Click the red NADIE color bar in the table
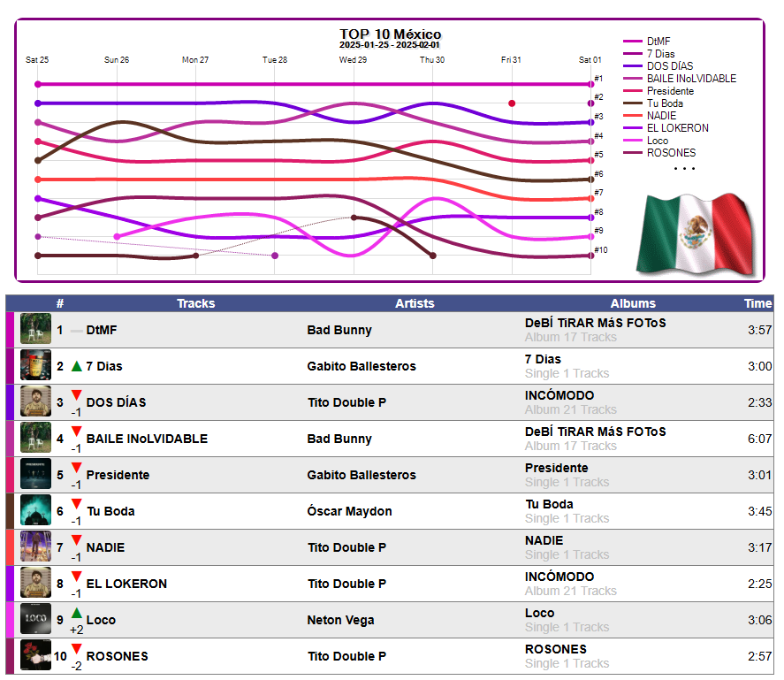This screenshot has width=784, height=680. click(x=10, y=547)
